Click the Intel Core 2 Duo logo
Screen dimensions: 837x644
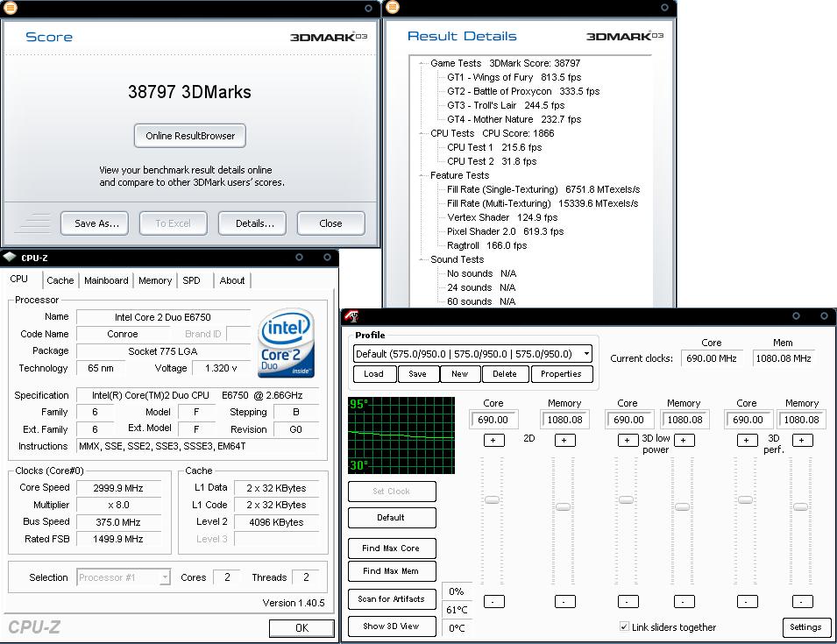286,343
